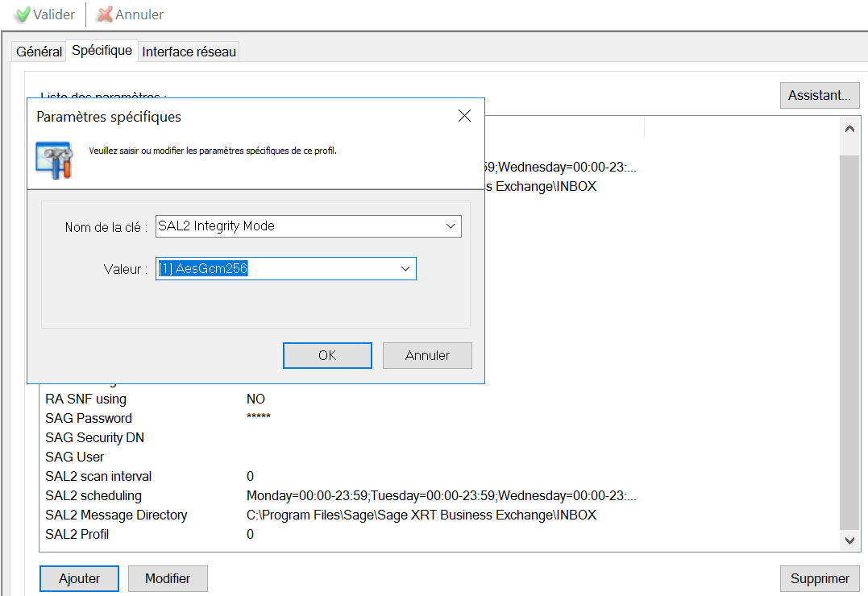Close the Paramètres spécifiques dialog
This screenshot has height=596, width=868.
pyautogui.click(x=464, y=116)
